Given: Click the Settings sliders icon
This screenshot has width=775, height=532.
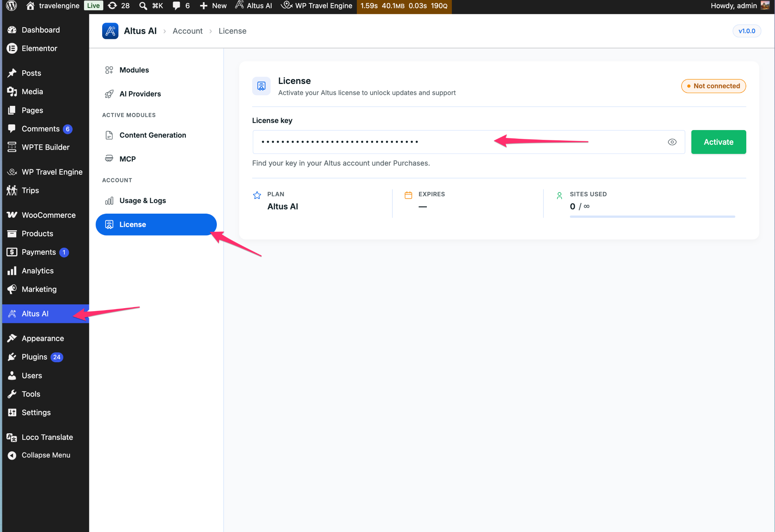Looking at the screenshot, I should click(12, 413).
